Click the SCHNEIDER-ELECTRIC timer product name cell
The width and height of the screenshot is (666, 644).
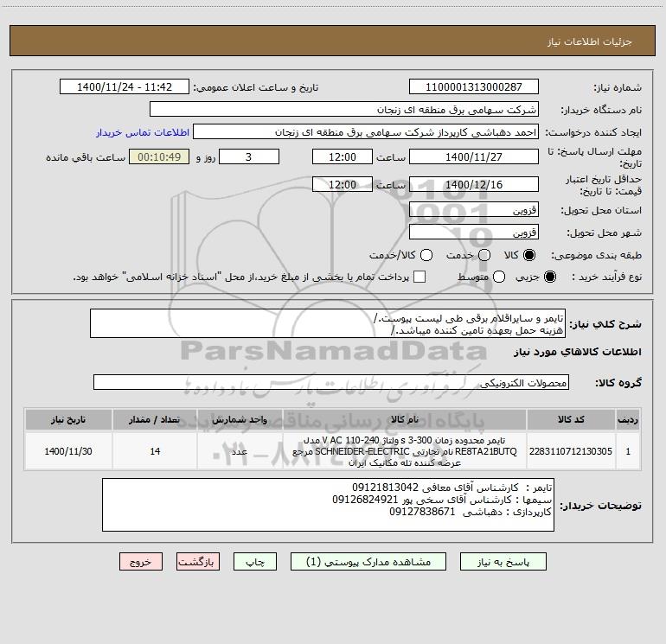coord(405,451)
